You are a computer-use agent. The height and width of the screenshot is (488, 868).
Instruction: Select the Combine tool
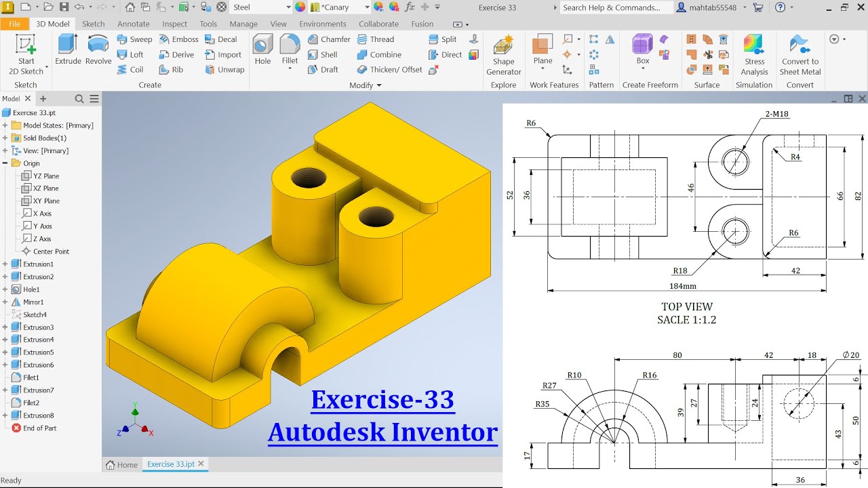[x=379, y=54]
